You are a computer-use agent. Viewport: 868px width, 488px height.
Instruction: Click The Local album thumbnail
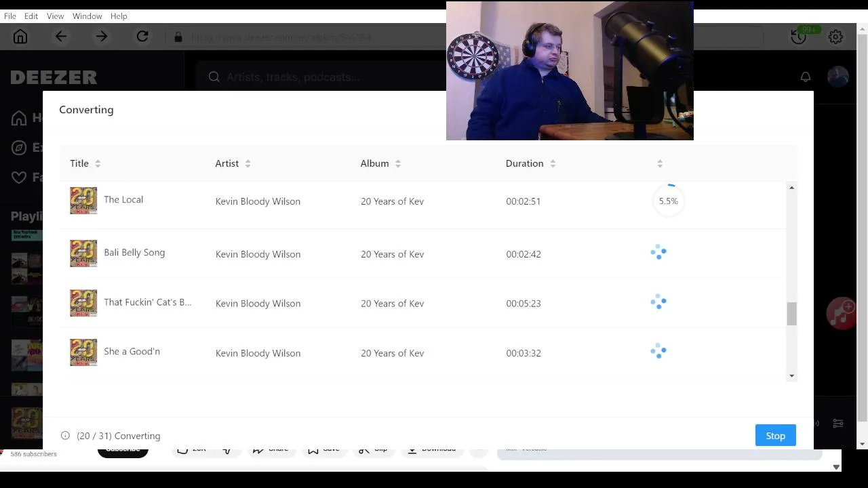(83, 201)
